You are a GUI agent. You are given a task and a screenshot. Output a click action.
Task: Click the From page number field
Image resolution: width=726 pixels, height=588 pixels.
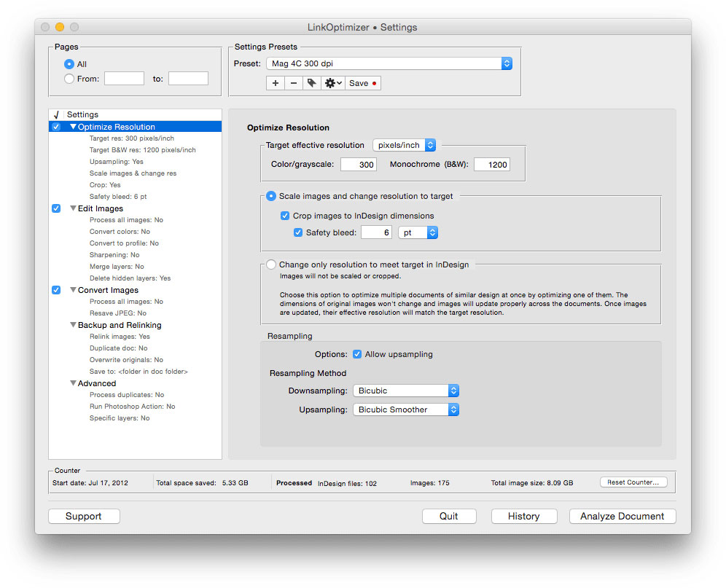point(124,79)
